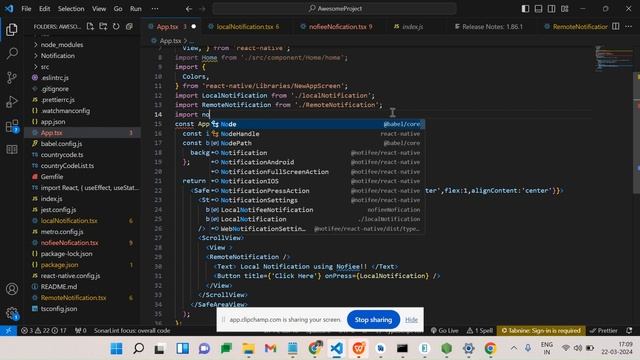The height and width of the screenshot is (360, 640).
Task: Open the Selection menu
Action: pos(71,9)
